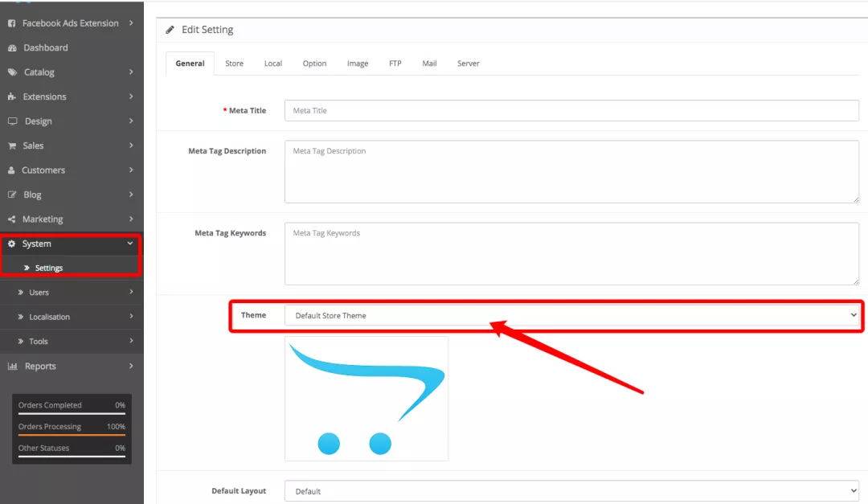Image resolution: width=868 pixels, height=504 pixels.
Task: Open the Server tab
Action: point(469,64)
